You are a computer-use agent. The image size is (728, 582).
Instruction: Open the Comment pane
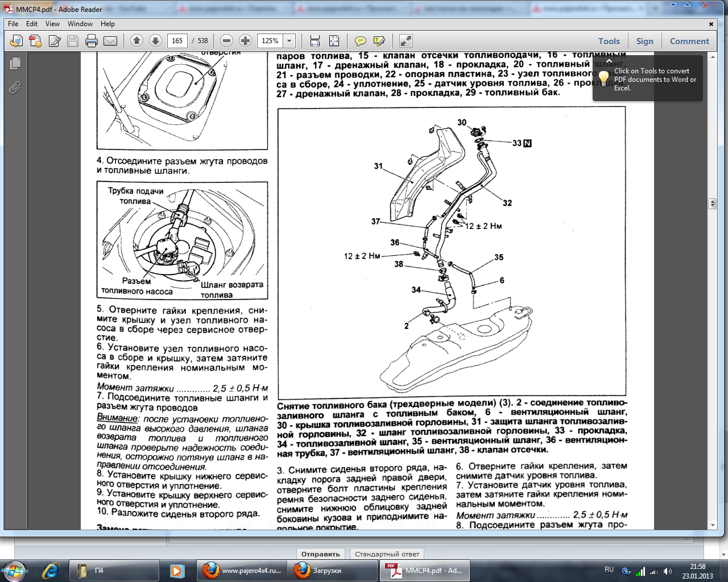[689, 41]
